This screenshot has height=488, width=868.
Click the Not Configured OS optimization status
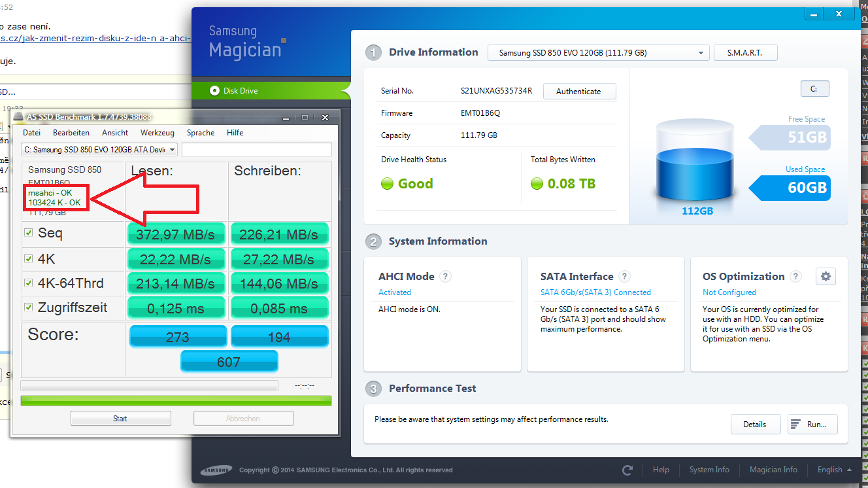coord(729,292)
